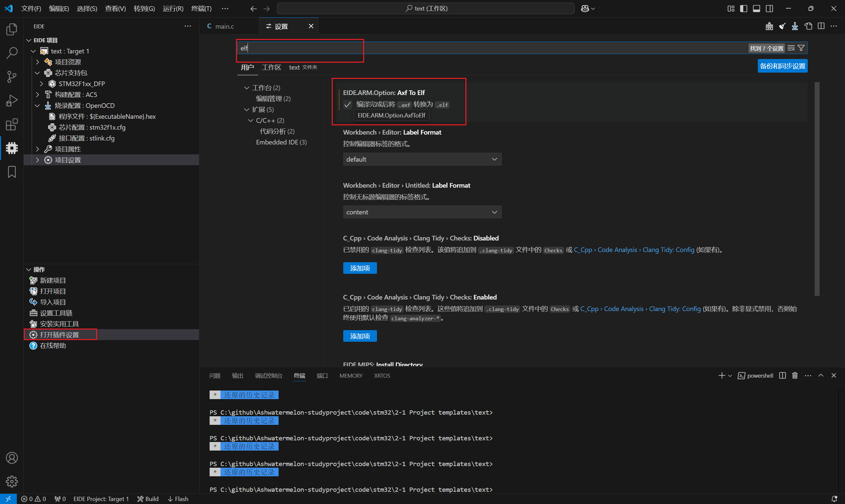
Task: Open Source Control view in activity bar
Action: click(12, 77)
